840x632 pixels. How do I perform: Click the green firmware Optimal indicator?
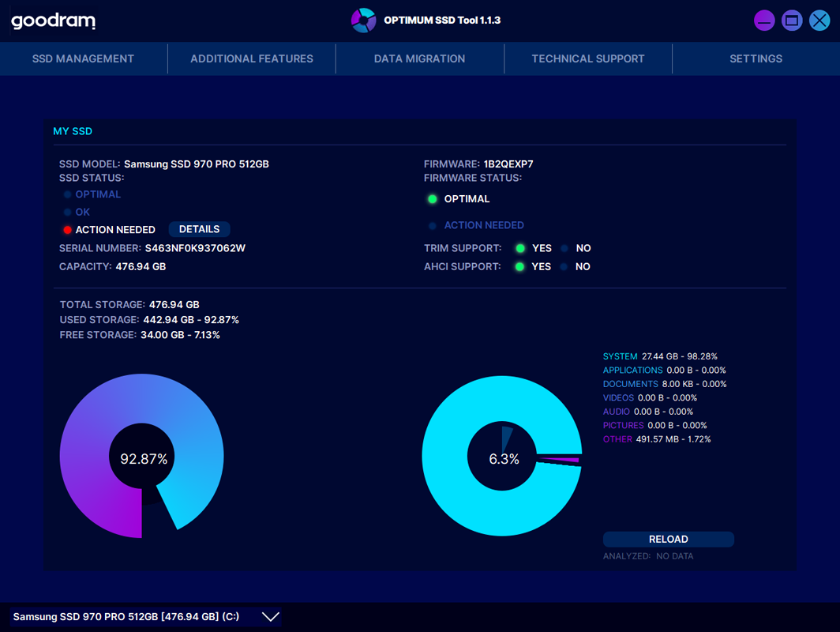[433, 199]
